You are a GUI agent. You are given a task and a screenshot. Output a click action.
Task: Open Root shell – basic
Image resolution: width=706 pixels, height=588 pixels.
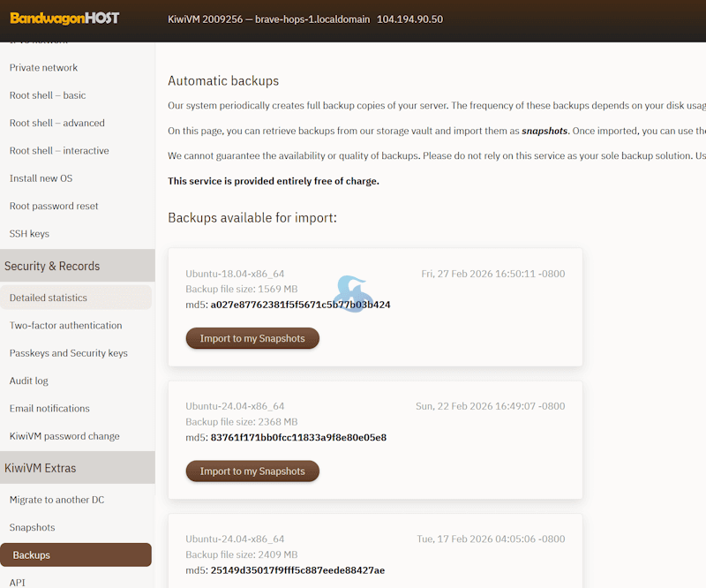click(x=48, y=95)
